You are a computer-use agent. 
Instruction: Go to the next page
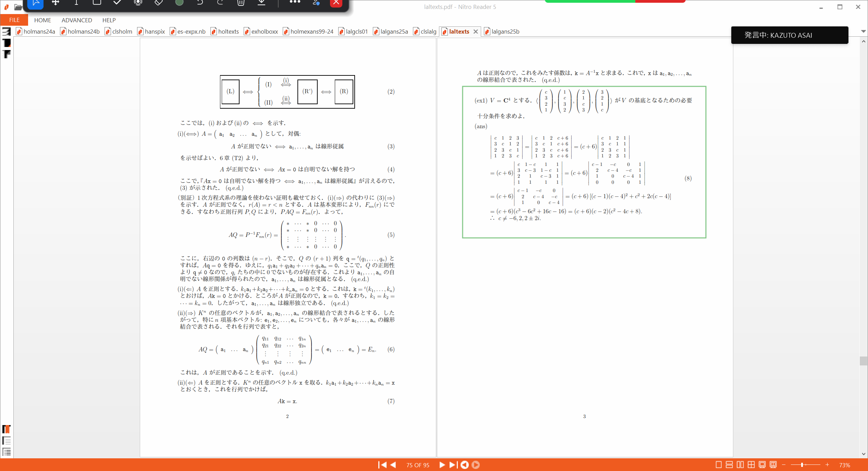442,465
